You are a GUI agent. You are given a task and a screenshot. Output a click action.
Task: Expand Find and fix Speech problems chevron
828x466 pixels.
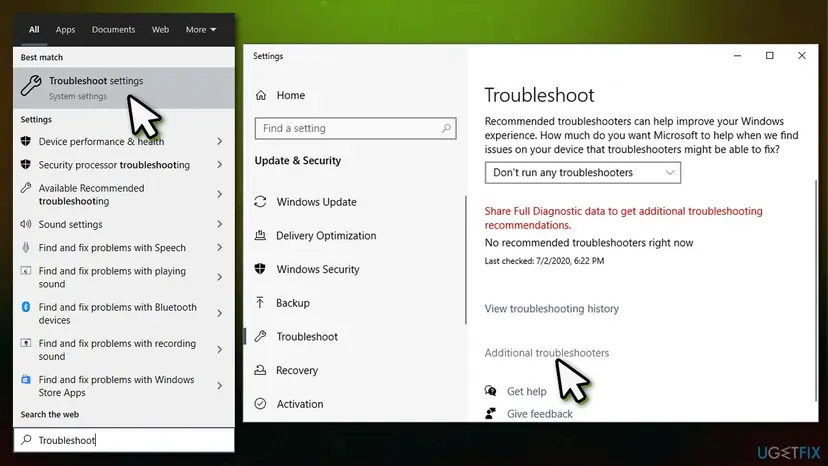click(x=220, y=247)
